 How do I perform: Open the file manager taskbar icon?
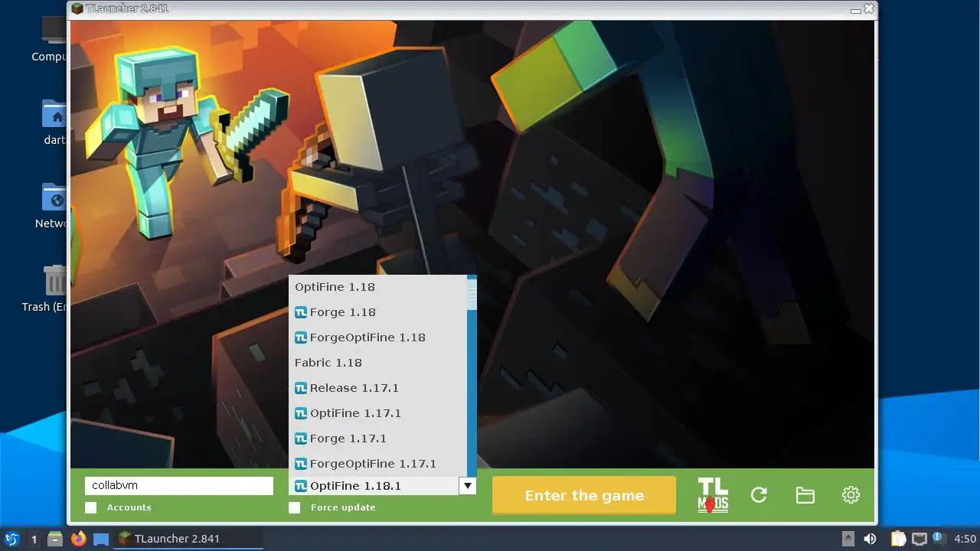click(x=55, y=539)
